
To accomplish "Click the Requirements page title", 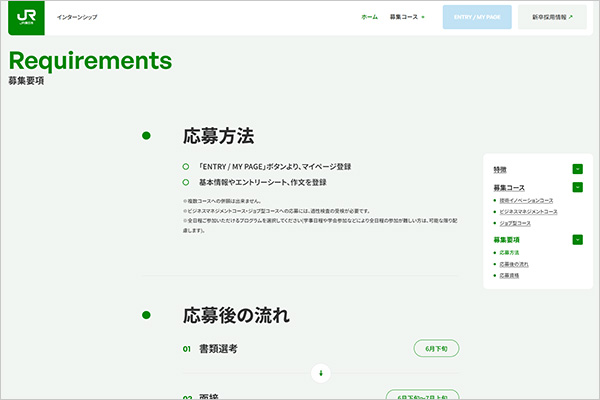I will [x=90, y=61].
